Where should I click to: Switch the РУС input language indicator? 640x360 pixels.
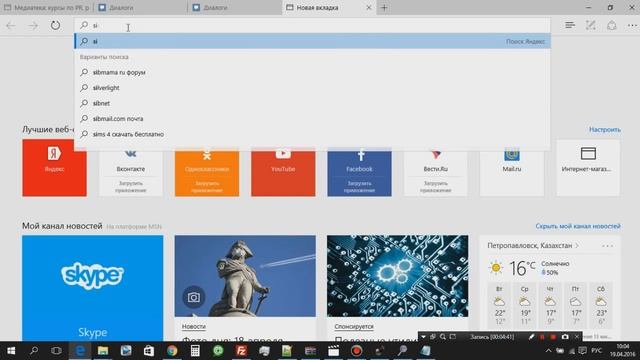click(x=596, y=351)
